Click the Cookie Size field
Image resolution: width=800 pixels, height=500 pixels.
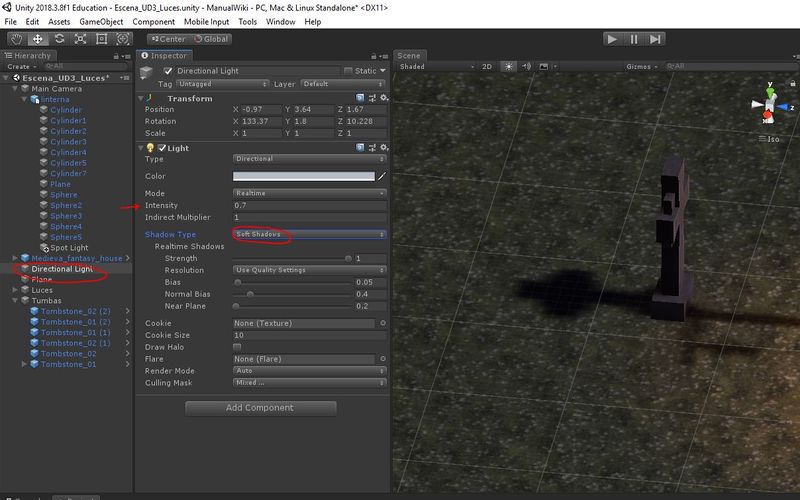[309, 335]
